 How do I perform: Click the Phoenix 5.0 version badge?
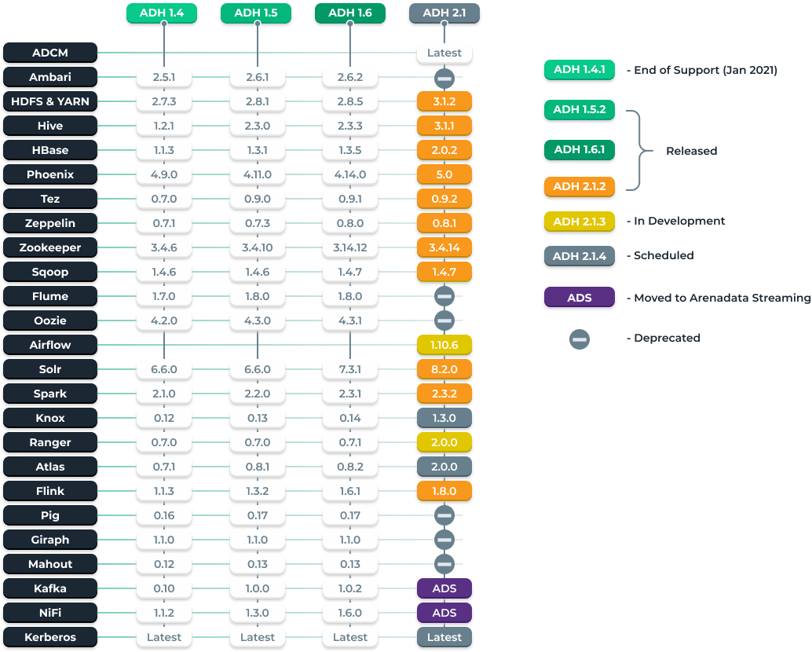tap(444, 174)
